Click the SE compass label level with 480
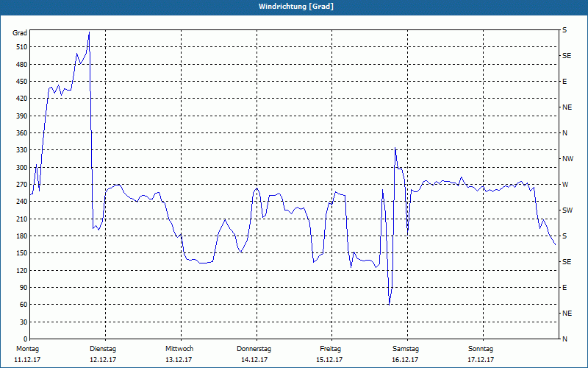Screen dimensions: 588x368 pos(567,56)
